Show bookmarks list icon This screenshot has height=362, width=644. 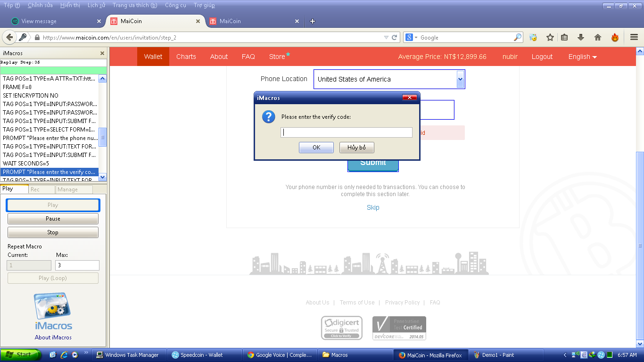[x=564, y=37]
